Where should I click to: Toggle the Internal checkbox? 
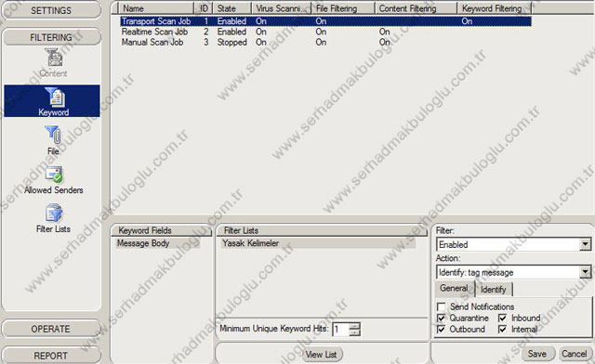click(502, 329)
